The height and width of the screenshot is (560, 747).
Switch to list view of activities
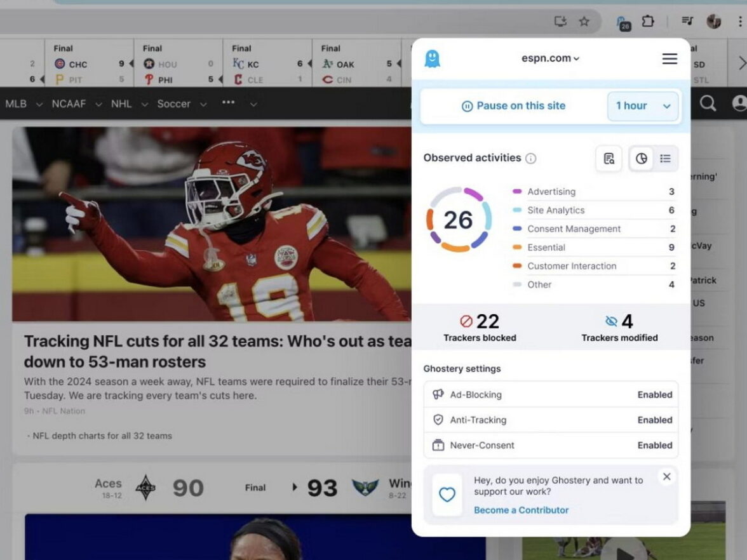pyautogui.click(x=665, y=159)
